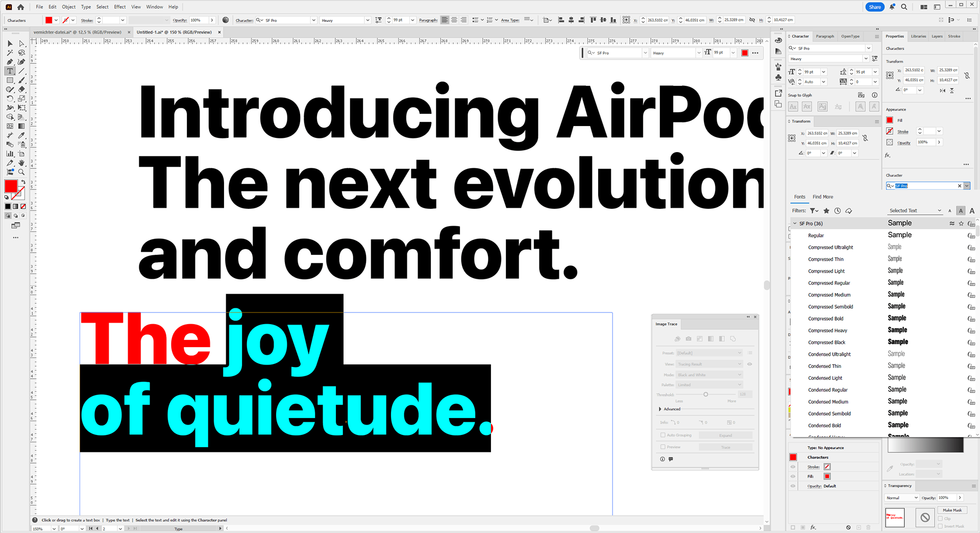The image size is (980, 533).
Task: Choose the Rotate tool
Action: point(10,99)
